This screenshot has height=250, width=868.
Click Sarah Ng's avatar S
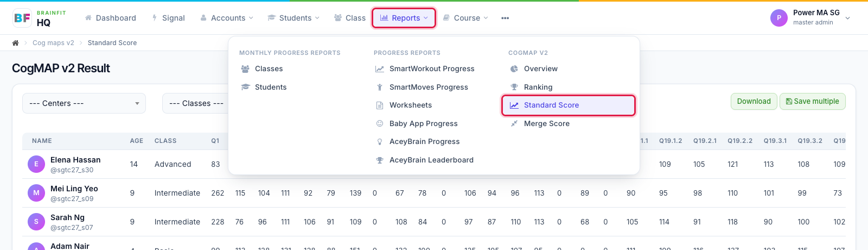pyautogui.click(x=36, y=222)
